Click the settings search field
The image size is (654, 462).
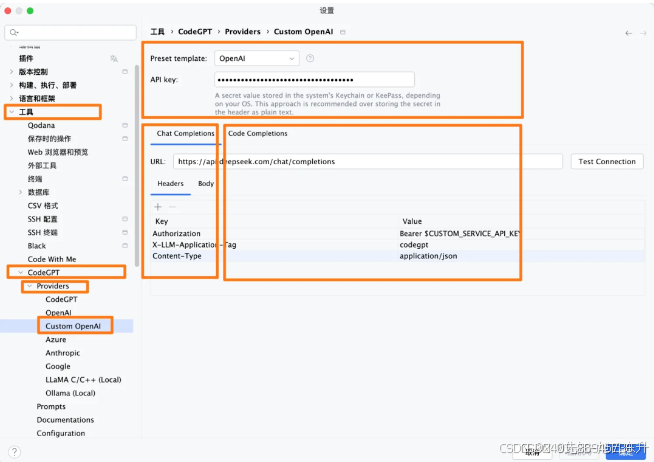click(70, 32)
